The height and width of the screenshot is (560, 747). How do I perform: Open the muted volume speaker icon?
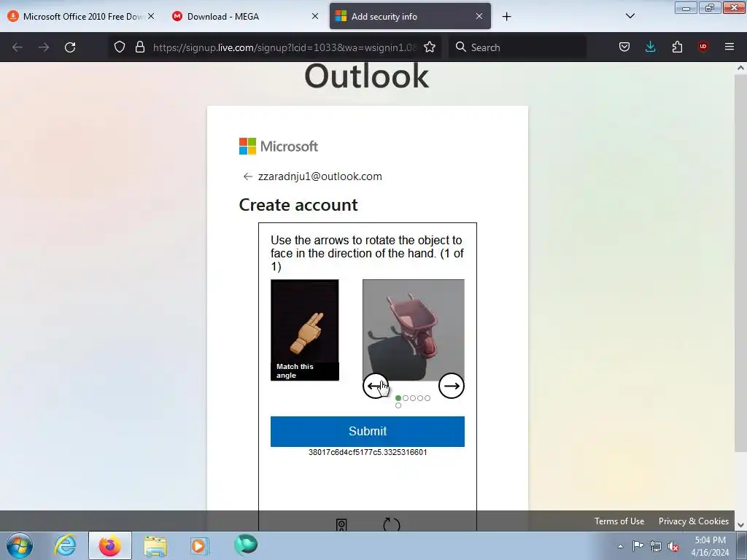click(x=673, y=546)
